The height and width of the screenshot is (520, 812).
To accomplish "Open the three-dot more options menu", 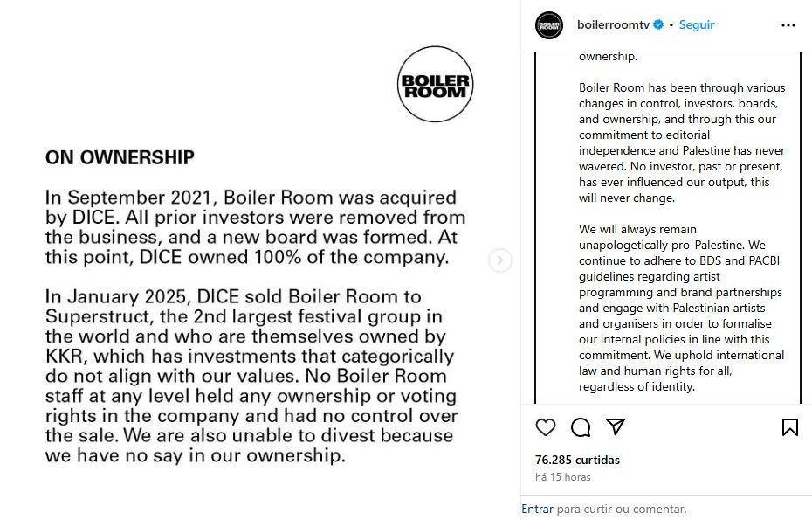I will tap(788, 25).
